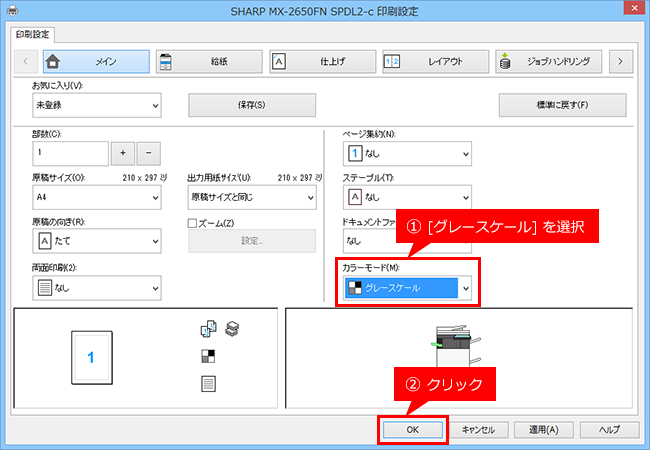Click the two-page icon on レイアウト tab
The width and height of the screenshot is (650, 450).
pyautogui.click(x=392, y=62)
